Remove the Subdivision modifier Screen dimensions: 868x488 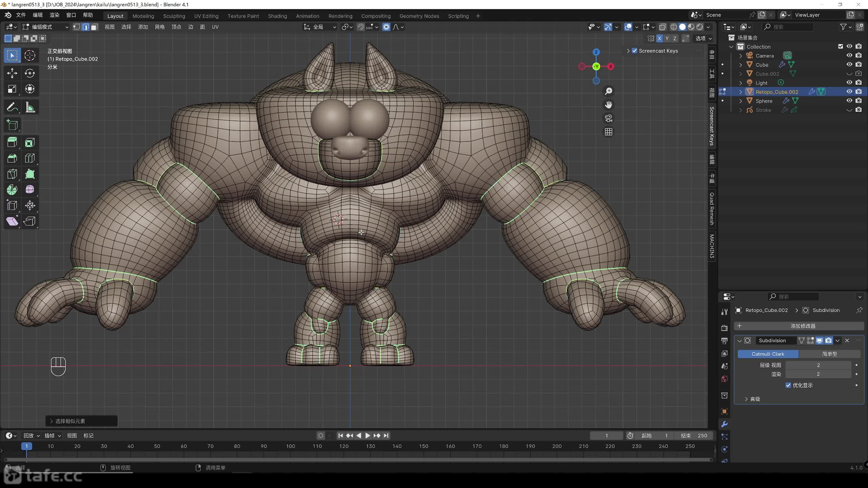click(x=847, y=341)
